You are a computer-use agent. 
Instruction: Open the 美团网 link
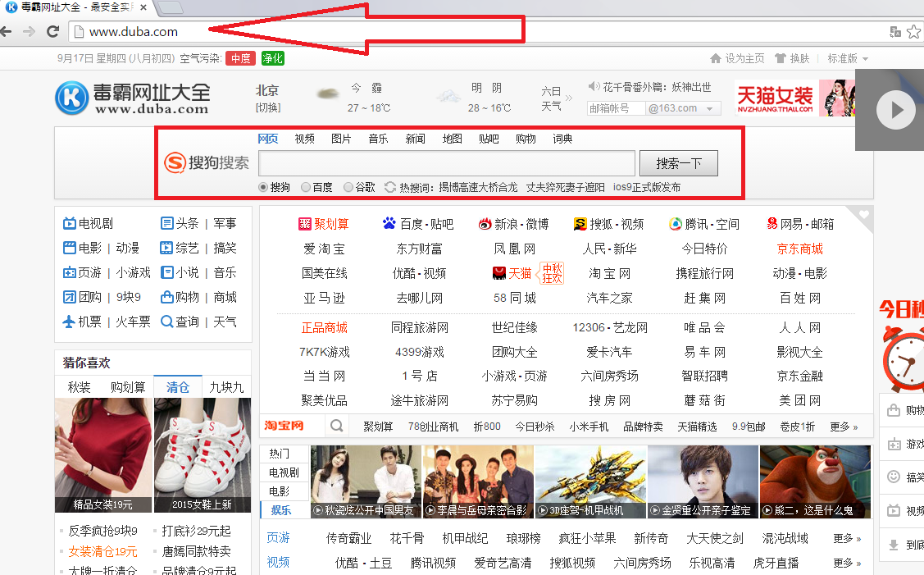(x=799, y=400)
